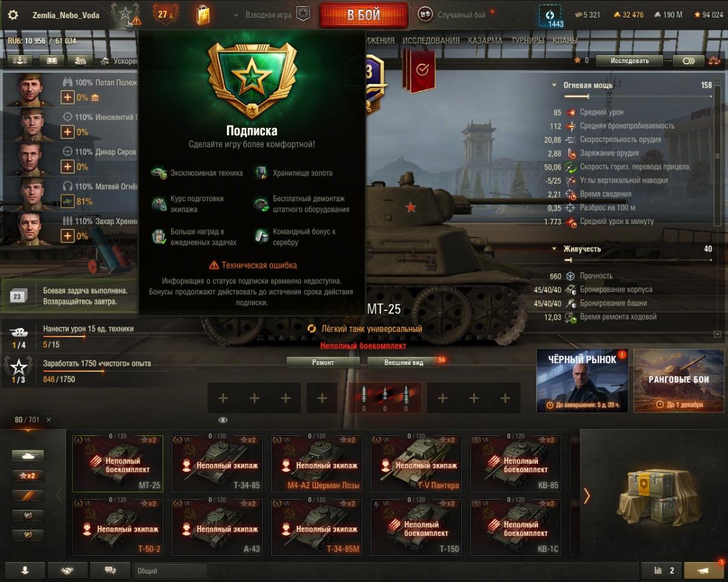Open the settings gear menu
Image resolution: width=728 pixels, height=582 pixels.
coord(13,15)
